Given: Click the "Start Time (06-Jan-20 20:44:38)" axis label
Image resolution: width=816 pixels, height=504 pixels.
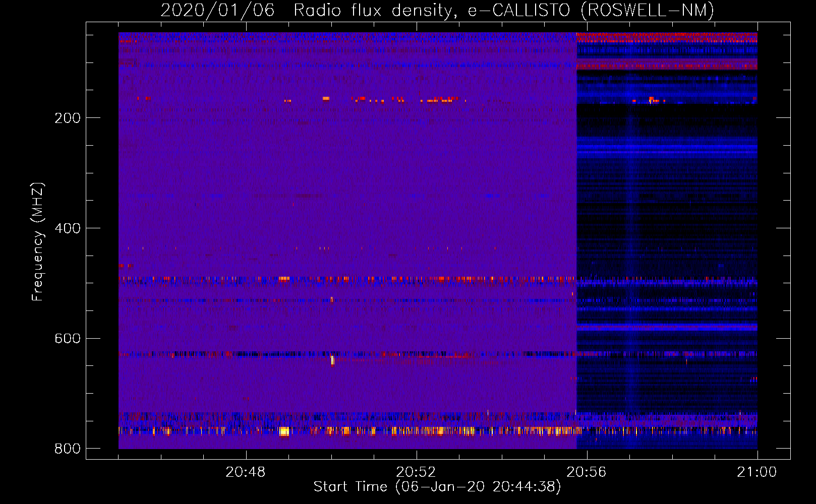Looking at the screenshot, I should click(x=437, y=487).
